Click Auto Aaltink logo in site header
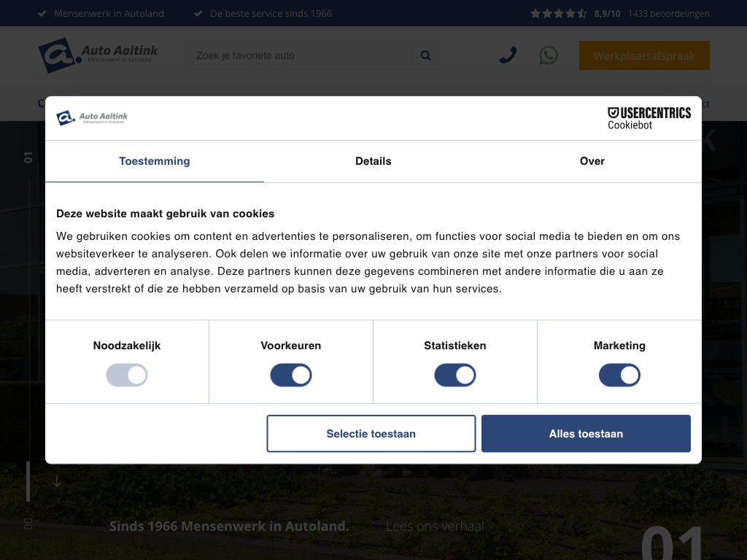 coord(98,55)
